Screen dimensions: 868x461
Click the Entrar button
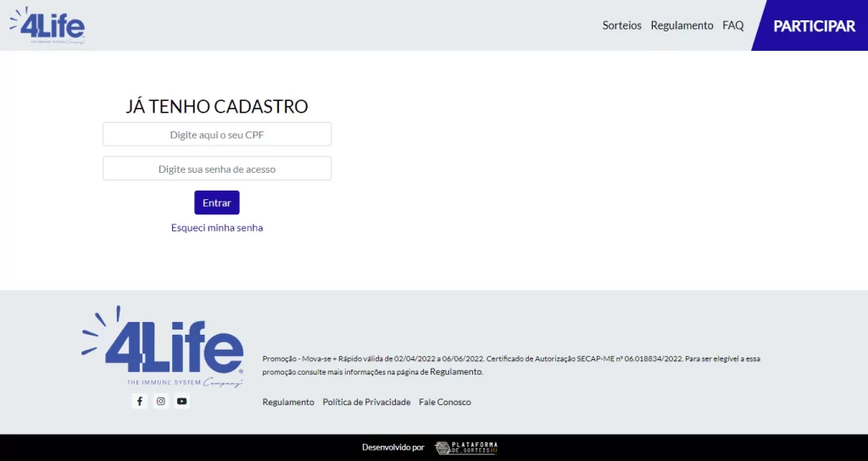(217, 203)
